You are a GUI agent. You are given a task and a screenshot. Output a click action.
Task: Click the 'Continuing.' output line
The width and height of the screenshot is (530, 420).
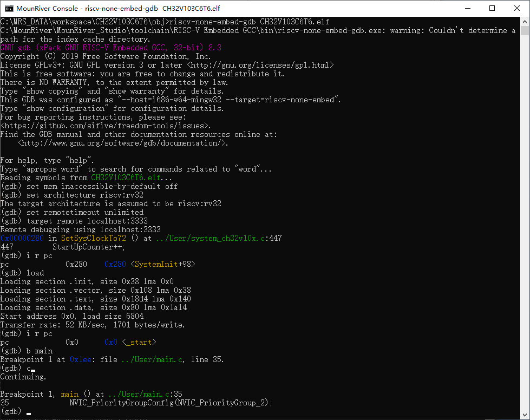[23, 377]
